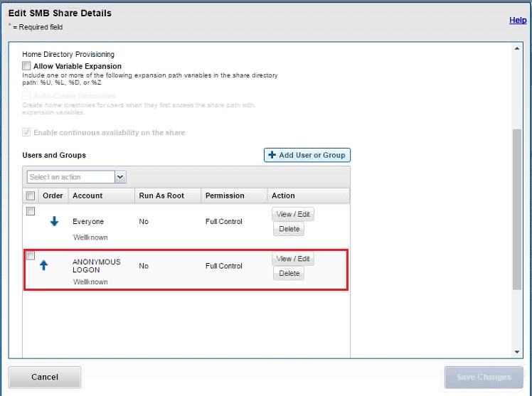
Task: Click View / Edit for ANONYMOUS LOGON
Action: pos(293,259)
